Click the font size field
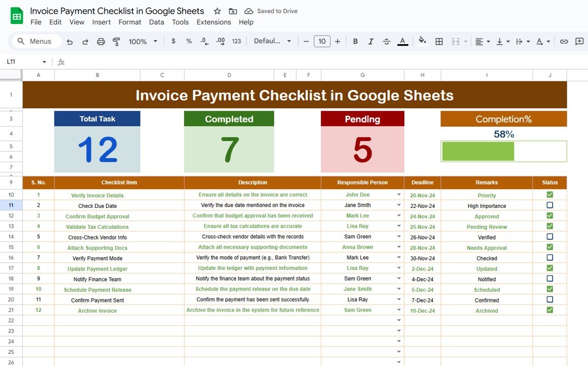 tap(322, 41)
